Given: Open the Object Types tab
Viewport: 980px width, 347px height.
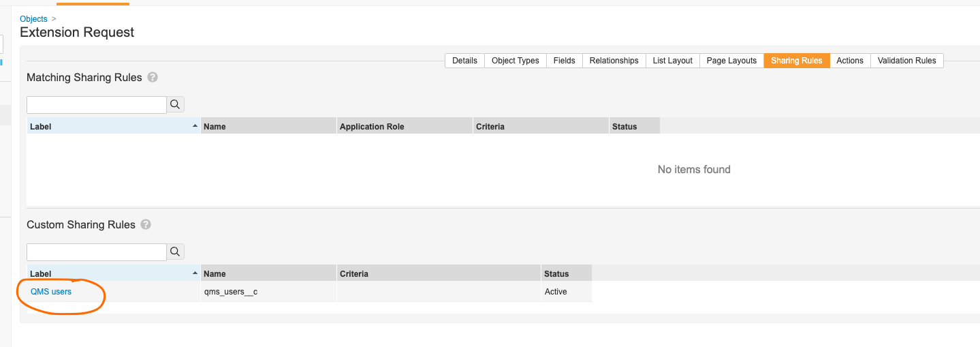Looking at the screenshot, I should coord(515,61).
